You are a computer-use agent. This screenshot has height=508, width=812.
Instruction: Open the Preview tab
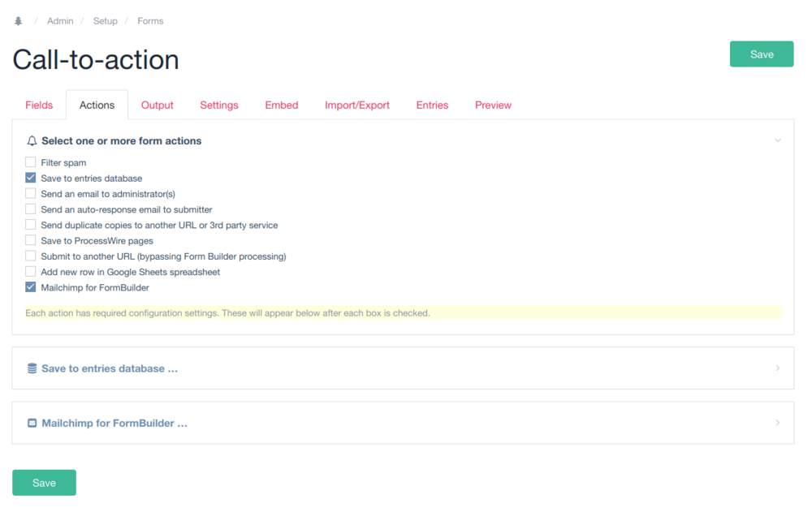(x=493, y=105)
